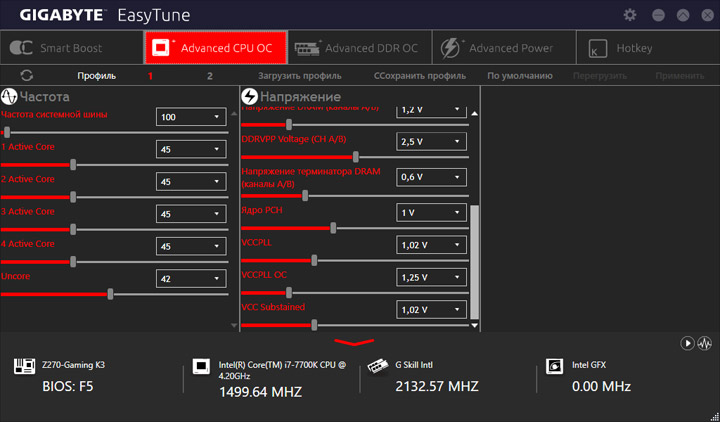Click the 1499.64 MHZ CPU frequency value
Screen dimensions: 720x422
260,392
